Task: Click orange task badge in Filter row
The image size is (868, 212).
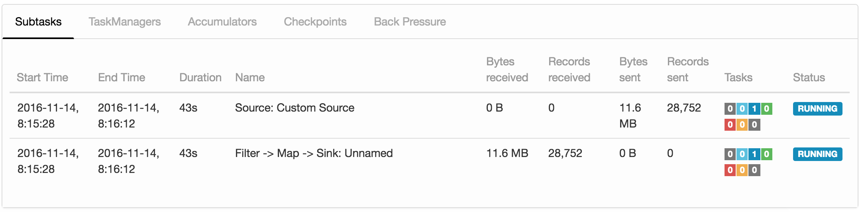Action: pyautogui.click(x=742, y=170)
